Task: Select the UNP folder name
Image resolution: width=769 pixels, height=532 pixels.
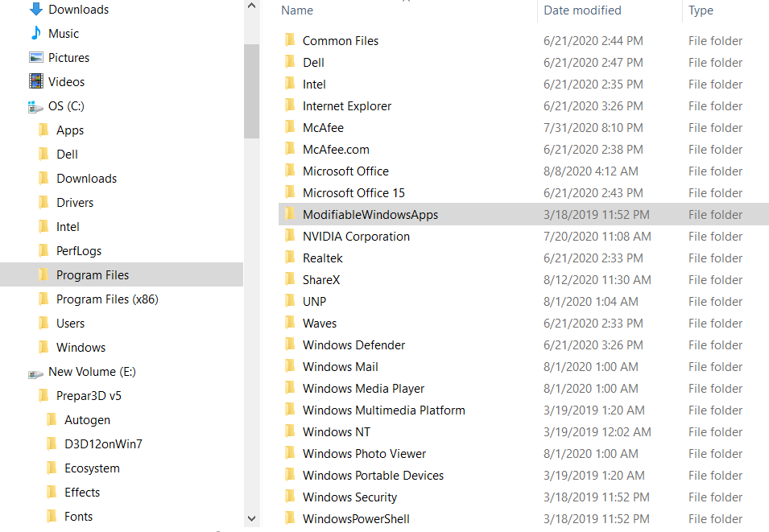Action: tap(314, 302)
